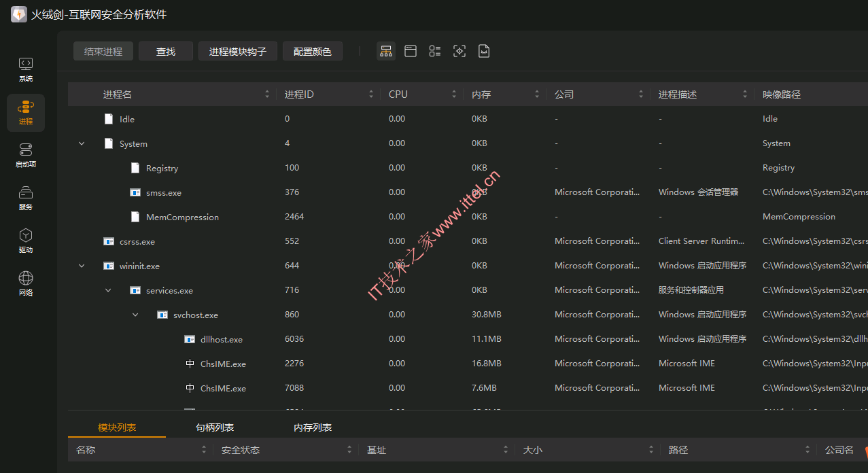Open the 驱动 sidebar section

26,241
